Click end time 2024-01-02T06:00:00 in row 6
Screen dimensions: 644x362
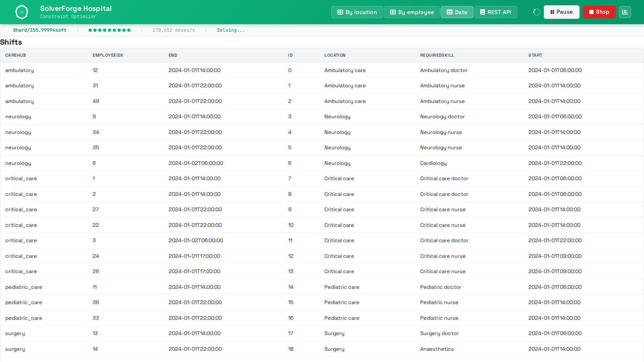pyautogui.click(x=196, y=163)
